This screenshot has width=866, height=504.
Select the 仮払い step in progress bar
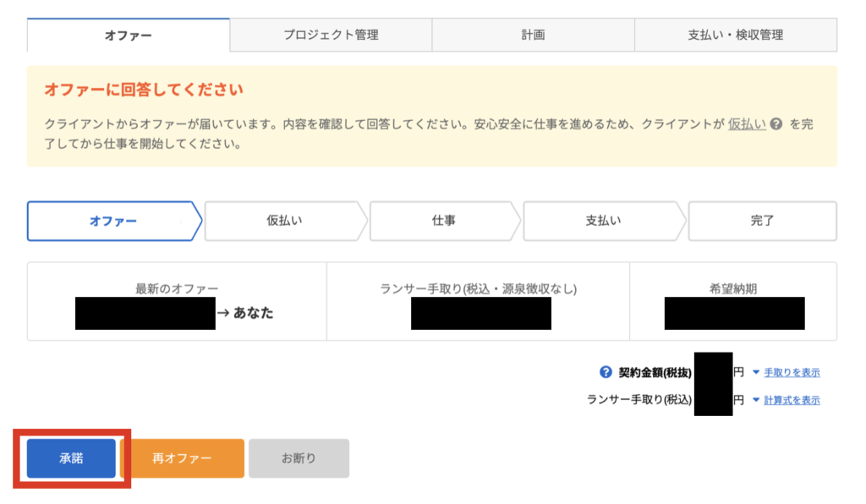pyautogui.click(x=284, y=221)
